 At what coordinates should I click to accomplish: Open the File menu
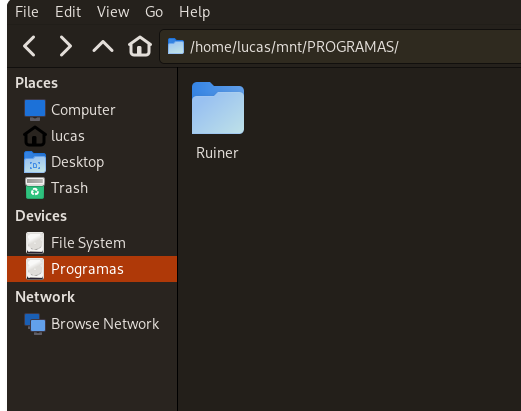pos(27,12)
